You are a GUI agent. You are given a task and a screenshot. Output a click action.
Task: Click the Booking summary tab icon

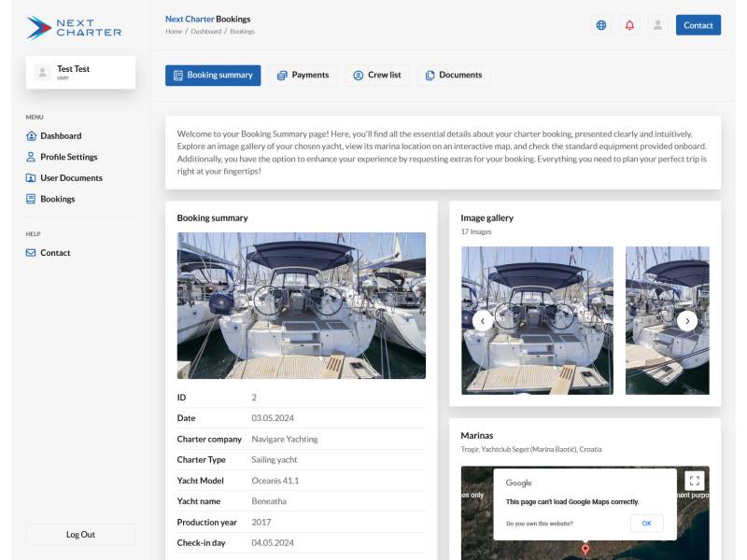pos(178,76)
